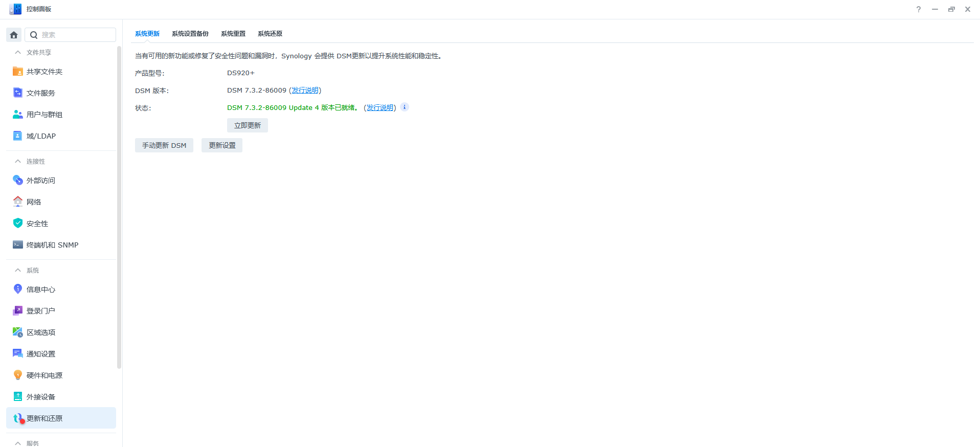Open Info Center (信息中心) icon

(x=17, y=289)
